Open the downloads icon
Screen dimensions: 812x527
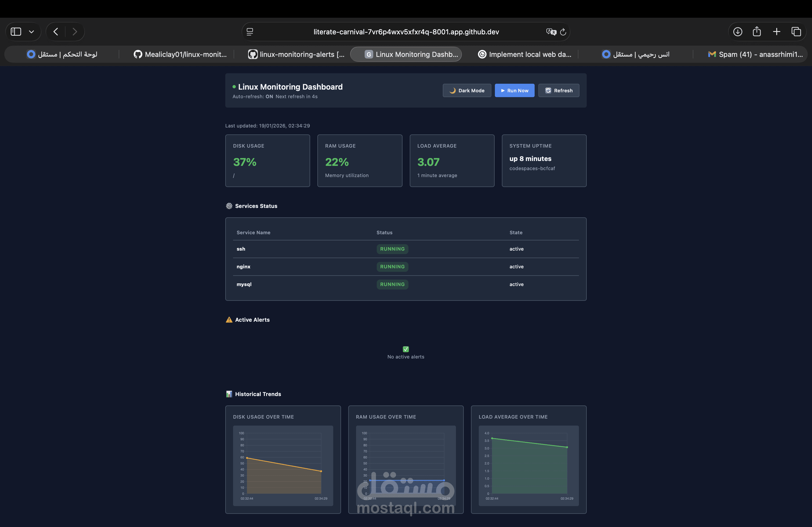[x=738, y=32]
